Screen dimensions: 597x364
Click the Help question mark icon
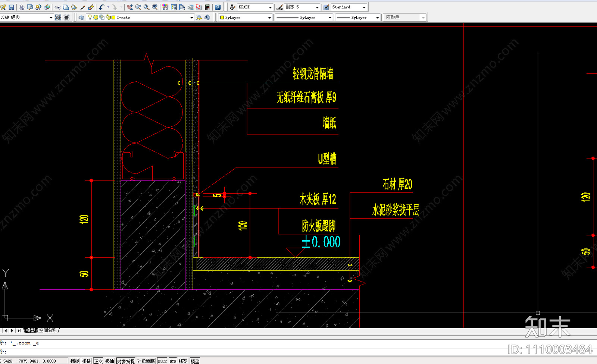point(218,7)
